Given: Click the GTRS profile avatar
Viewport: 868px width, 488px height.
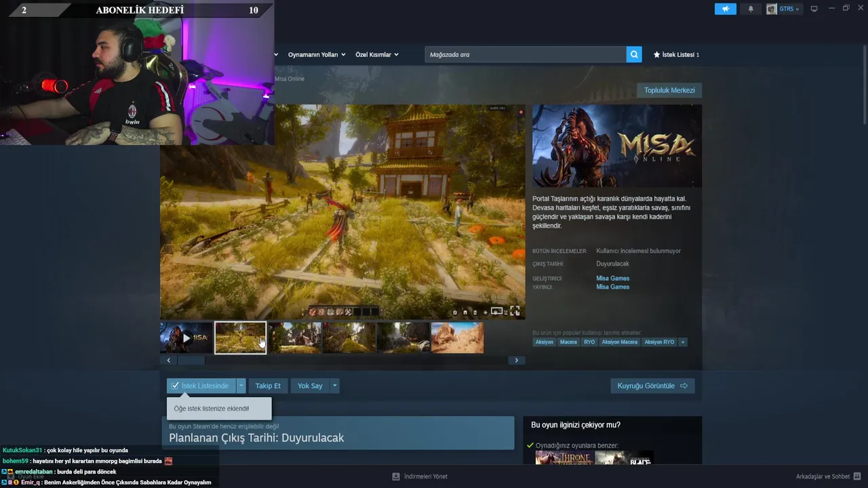Looking at the screenshot, I should (x=772, y=9).
